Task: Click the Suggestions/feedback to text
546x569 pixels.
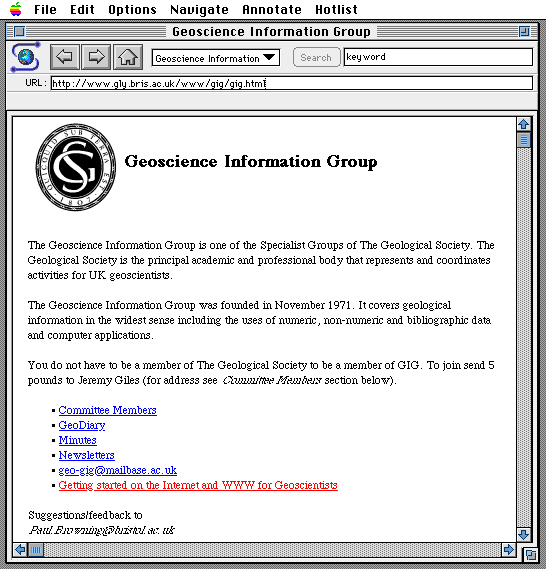Action: pyautogui.click(x=85, y=515)
